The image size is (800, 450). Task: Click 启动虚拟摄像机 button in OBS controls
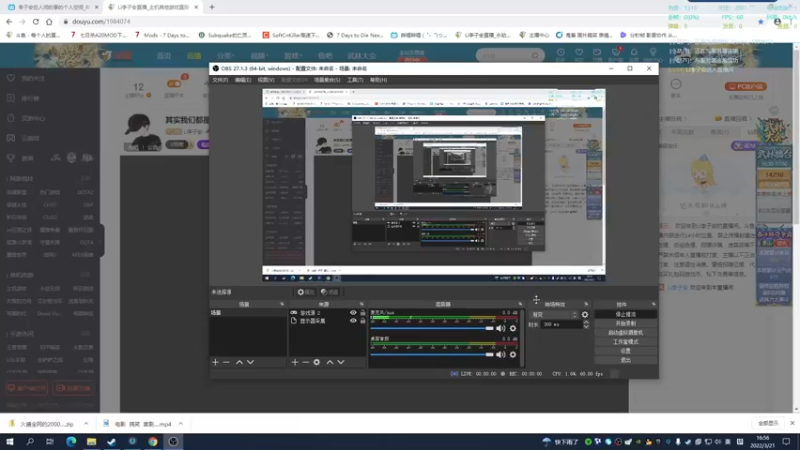[626, 333]
